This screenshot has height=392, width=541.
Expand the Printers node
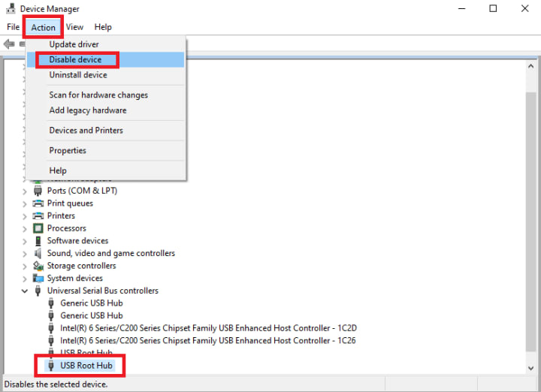click(25, 216)
